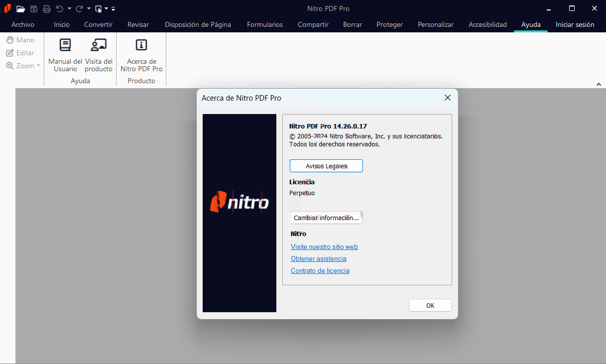Image resolution: width=606 pixels, height=364 pixels.
Task: Select the Mano hand tool
Action: click(20, 40)
